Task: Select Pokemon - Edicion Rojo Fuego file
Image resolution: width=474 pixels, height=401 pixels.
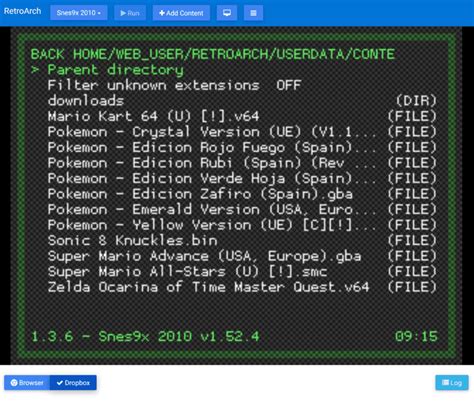Action: [242, 147]
